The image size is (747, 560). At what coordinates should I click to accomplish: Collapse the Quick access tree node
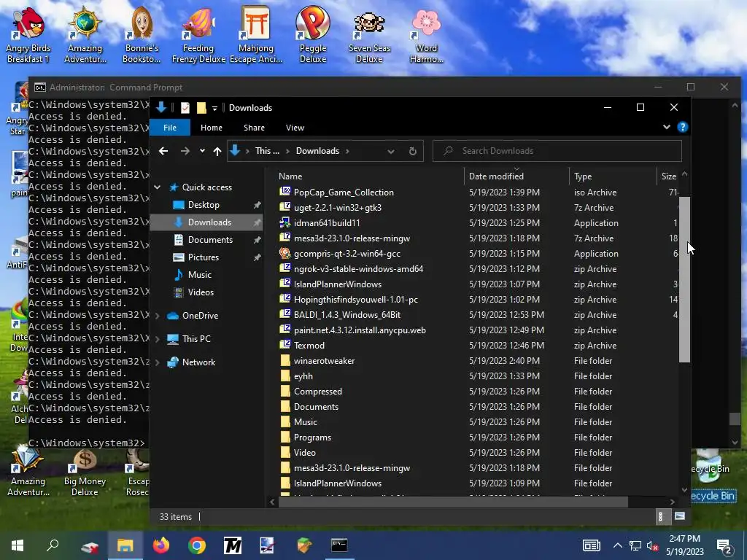158,187
